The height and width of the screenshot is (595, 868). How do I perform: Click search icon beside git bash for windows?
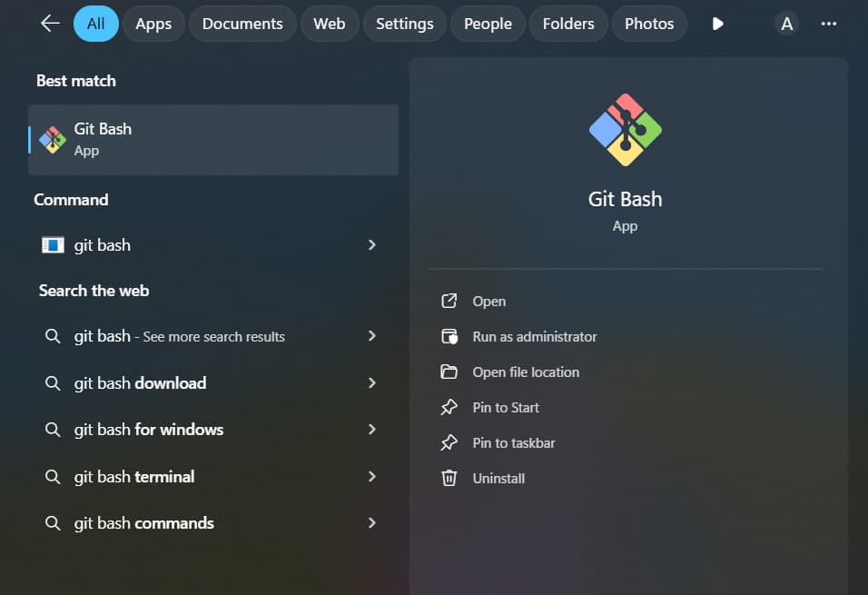click(53, 430)
